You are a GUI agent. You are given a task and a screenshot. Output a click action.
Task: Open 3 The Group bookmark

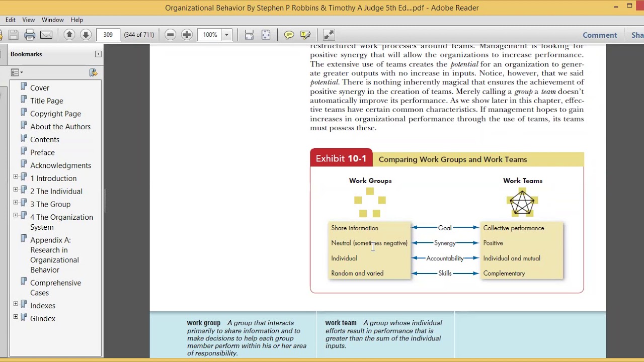[50, 204]
